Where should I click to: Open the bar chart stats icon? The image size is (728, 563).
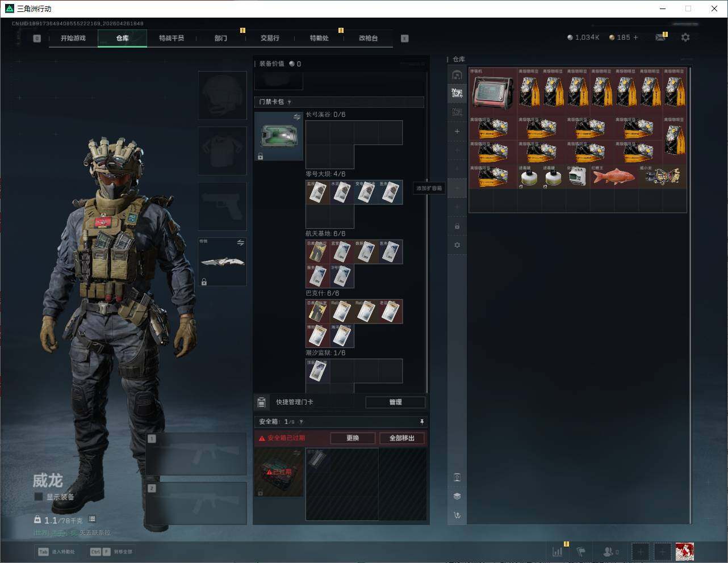[x=558, y=552]
